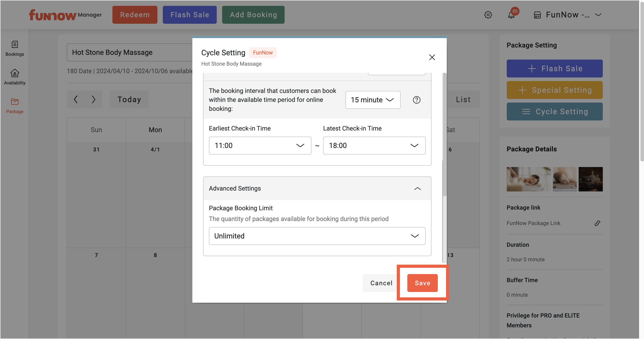Click the Redeem button
Image resolution: width=644 pixels, height=339 pixels.
[x=135, y=15]
